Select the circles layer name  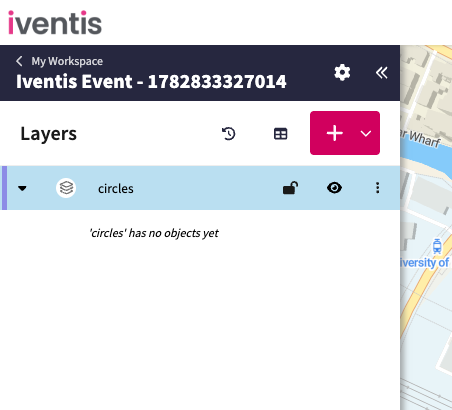coord(116,189)
